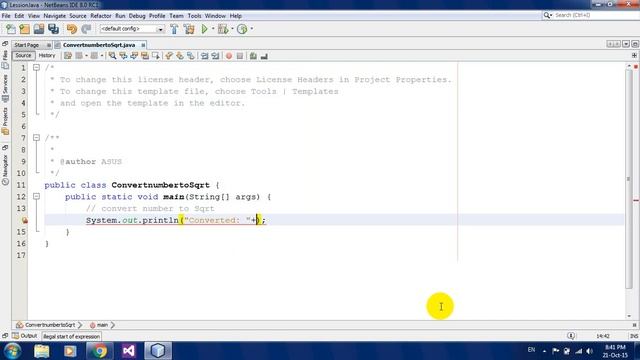Image resolution: width=640 pixels, height=360 pixels.
Task: Open the Windows Start menu
Action: point(13,351)
